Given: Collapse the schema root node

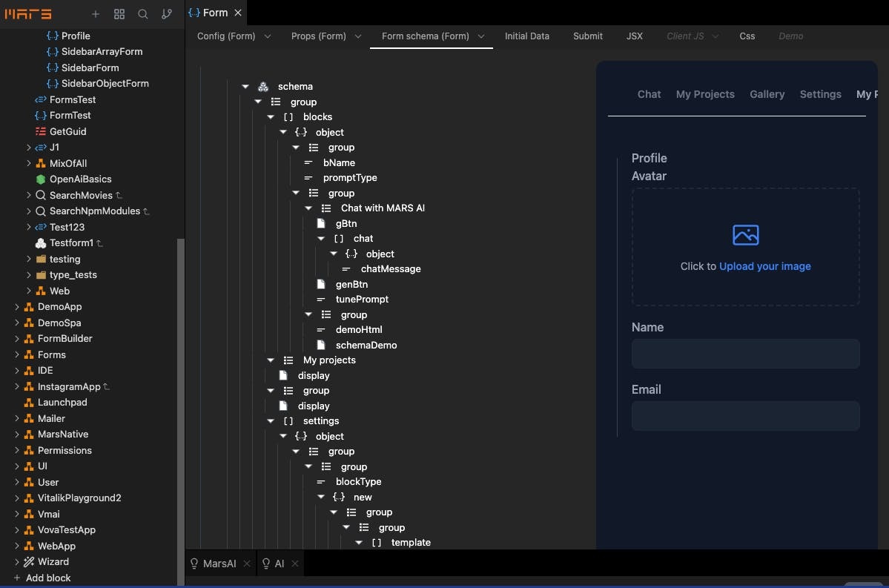Looking at the screenshot, I should [x=245, y=86].
